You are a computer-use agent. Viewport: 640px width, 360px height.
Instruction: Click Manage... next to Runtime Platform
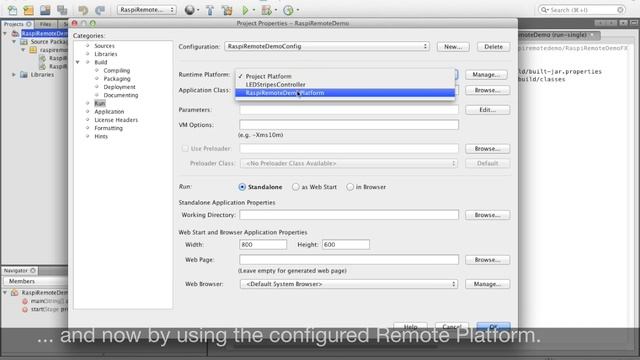[486, 75]
